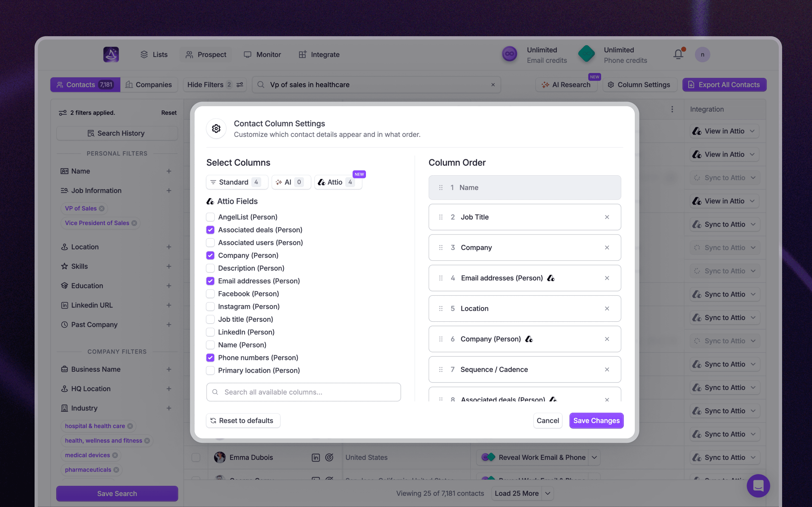
Task: Click the Save Search button
Action: (x=117, y=494)
